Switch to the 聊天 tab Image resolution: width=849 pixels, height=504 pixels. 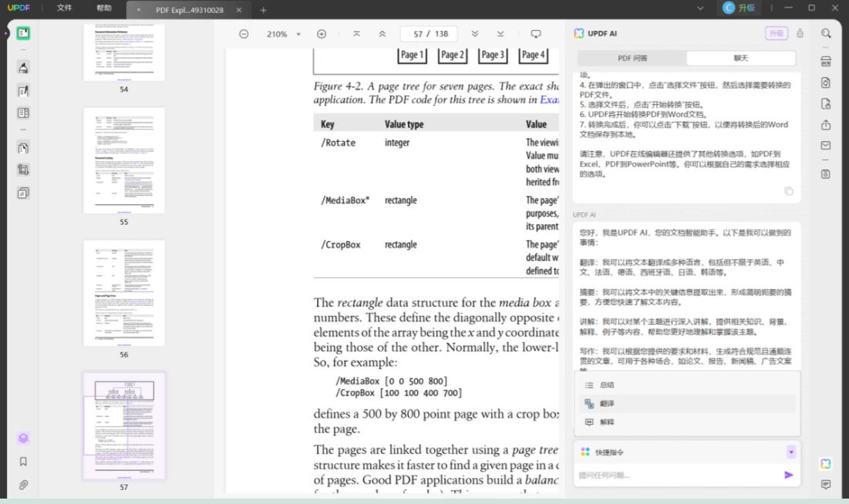[x=741, y=58]
